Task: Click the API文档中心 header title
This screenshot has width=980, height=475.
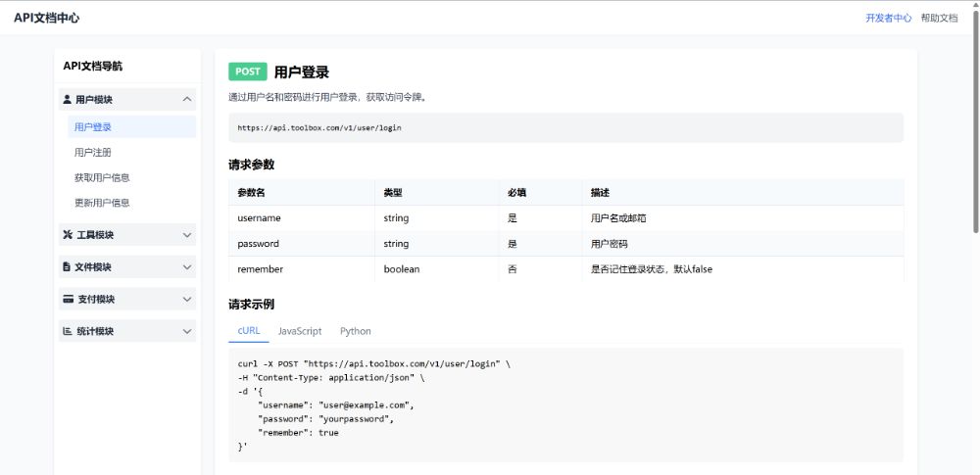Action: 47,18
